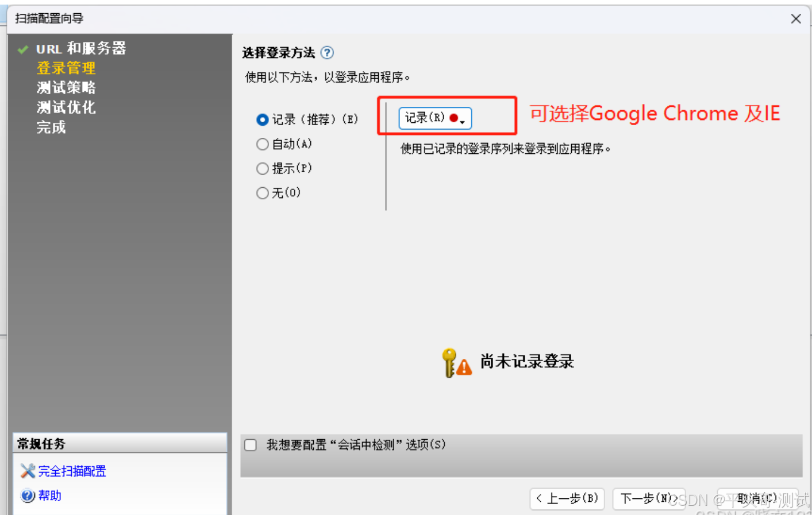Close the 扫描配置向导 window
This screenshot has width=812, height=515.
pyautogui.click(x=796, y=19)
